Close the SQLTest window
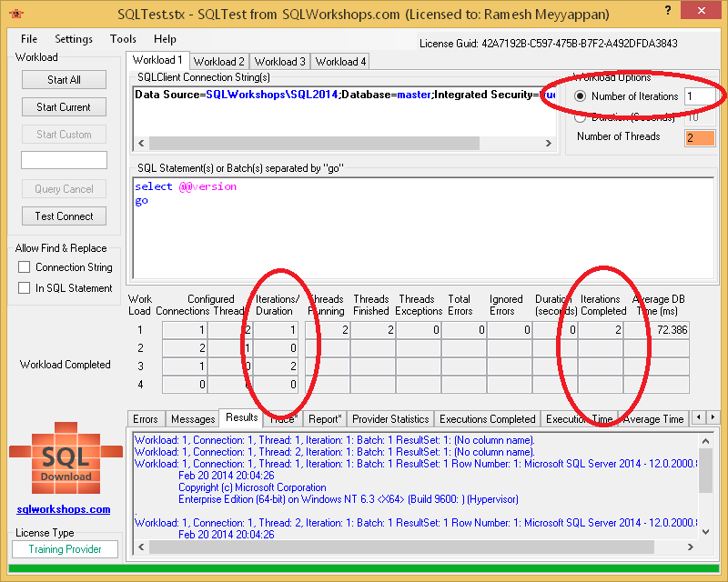This screenshot has width=728, height=582. 701,10
